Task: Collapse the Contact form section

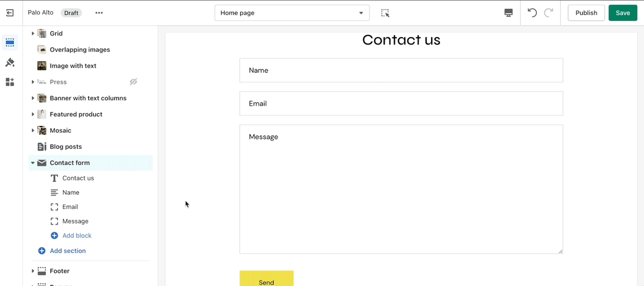Action: click(33, 163)
